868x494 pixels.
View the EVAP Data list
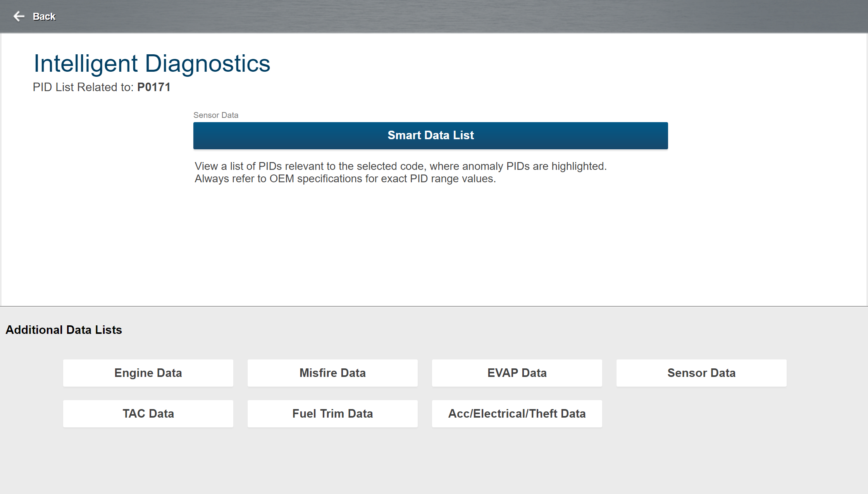point(517,373)
